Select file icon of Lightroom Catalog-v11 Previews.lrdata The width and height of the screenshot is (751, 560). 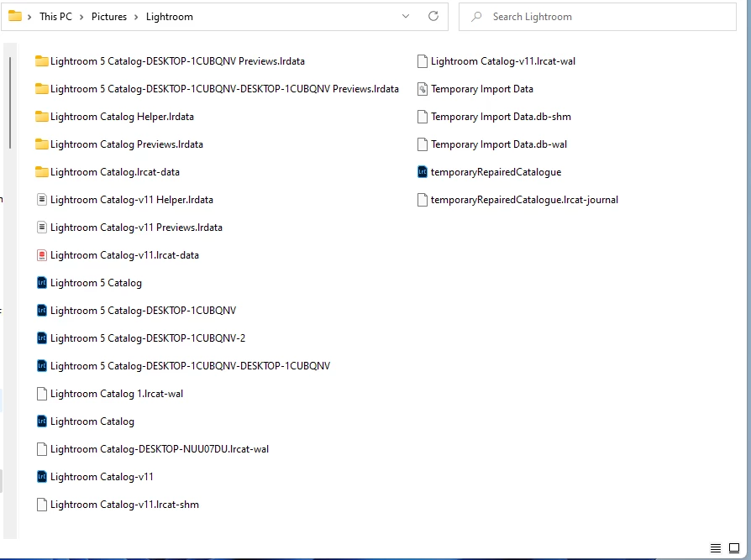point(42,228)
